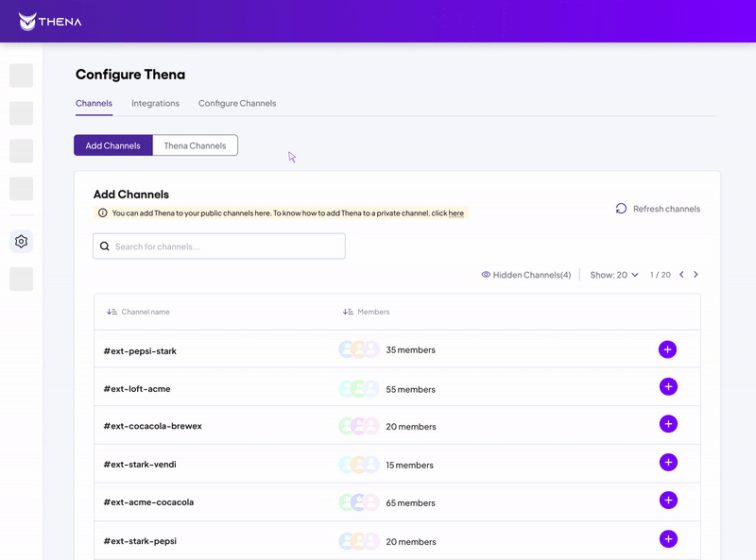Click the '1 / 20' page indicator
The width and height of the screenshot is (756, 560).
660,275
